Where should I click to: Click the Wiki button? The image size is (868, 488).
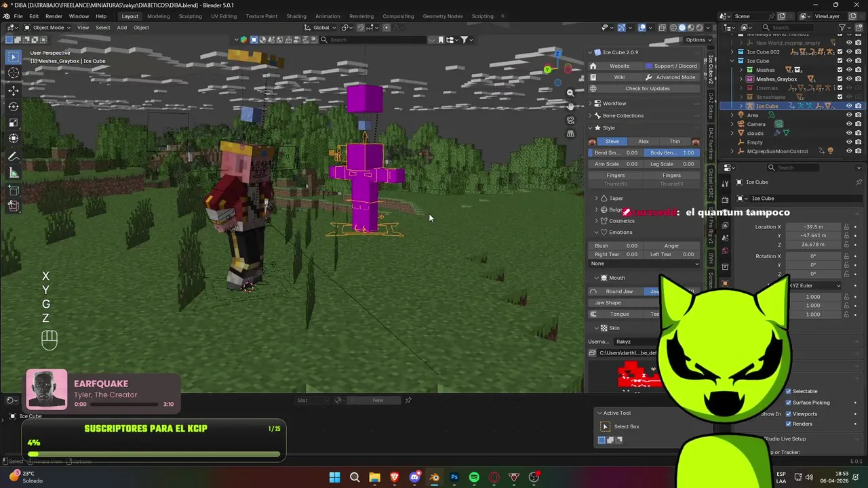point(619,77)
